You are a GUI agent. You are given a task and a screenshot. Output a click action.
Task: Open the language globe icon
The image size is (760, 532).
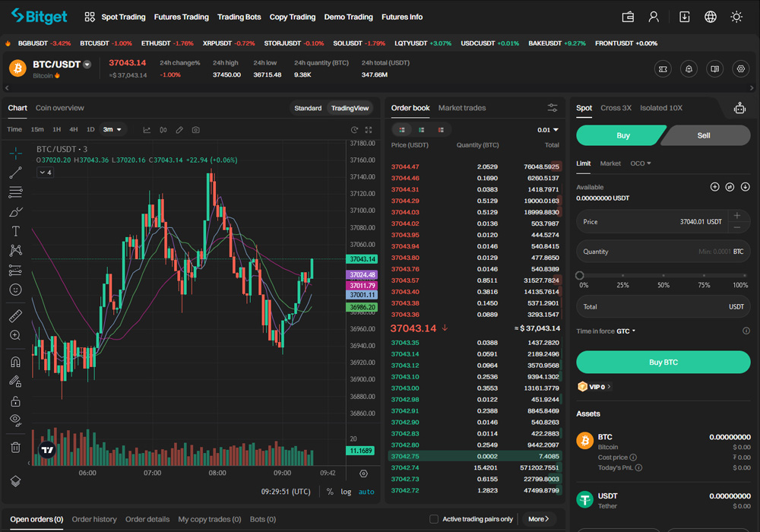tap(711, 17)
